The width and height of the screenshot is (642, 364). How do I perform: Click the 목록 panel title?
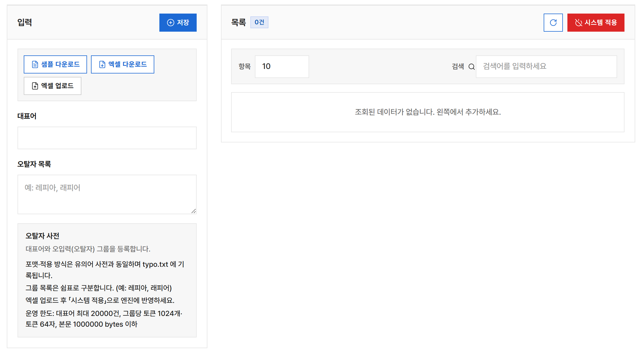coord(238,22)
